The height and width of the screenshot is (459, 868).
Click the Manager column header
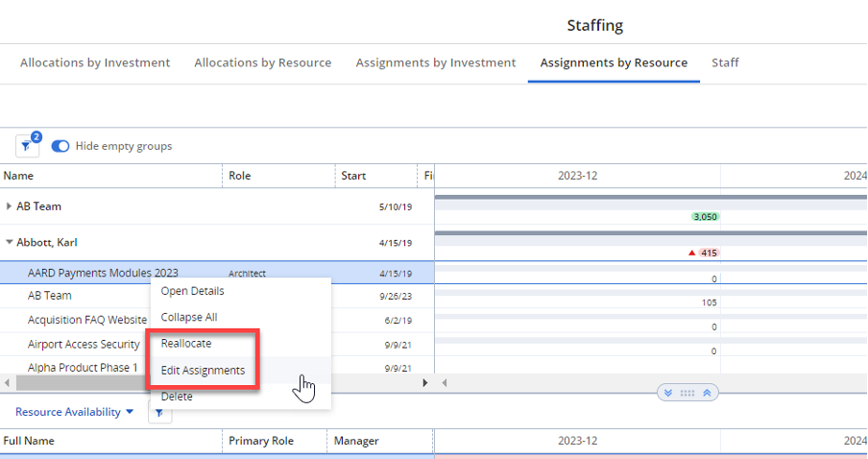point(380,441)
